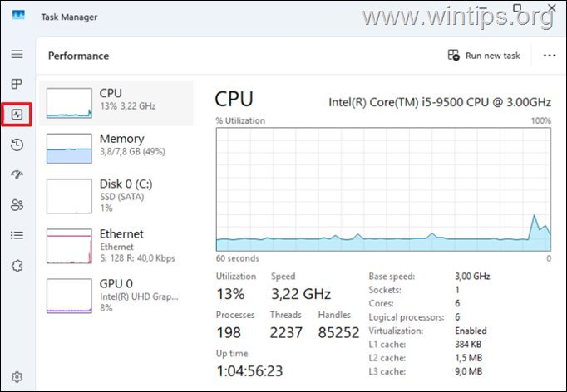Image resolution: width=567 pixels, height=392 pixels.
Task: Open the App history icon
Action: 17,145
